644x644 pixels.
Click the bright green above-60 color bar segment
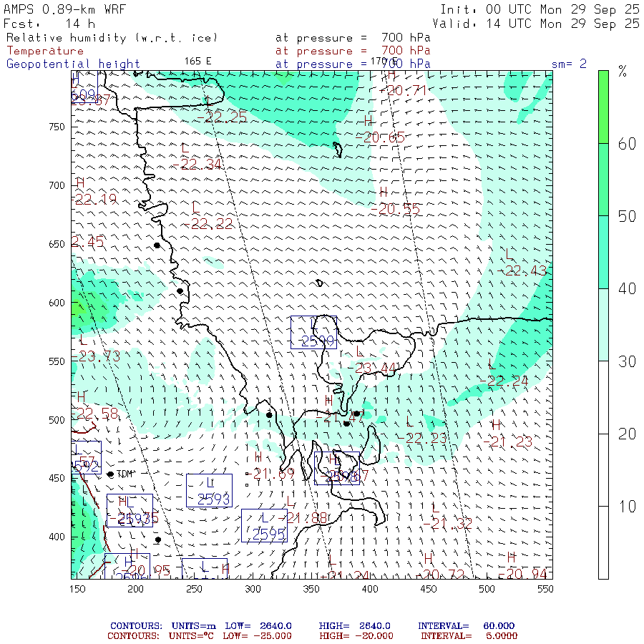[x=603, y=107]
